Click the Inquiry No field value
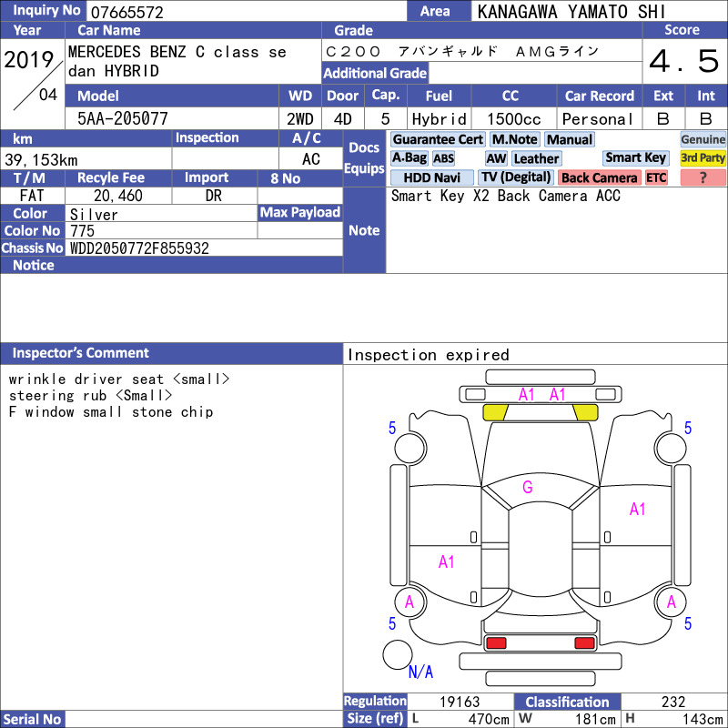 click(247, 12)
